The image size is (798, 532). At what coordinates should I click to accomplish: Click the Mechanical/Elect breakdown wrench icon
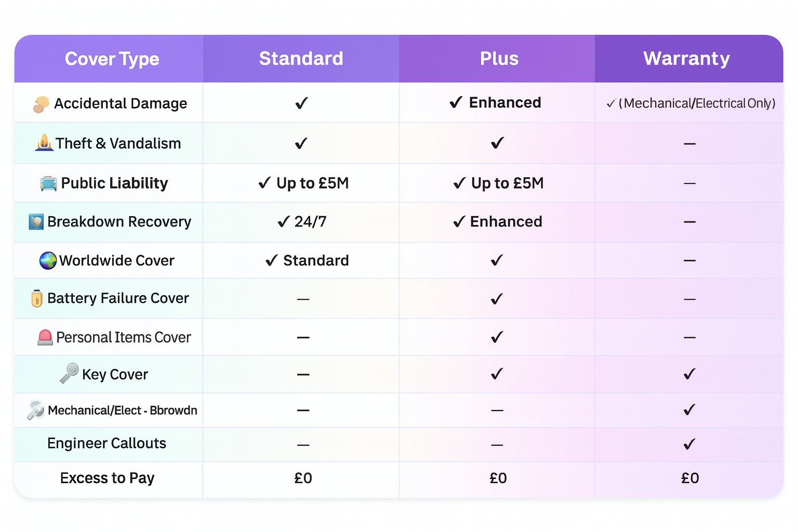click(x=36, y=410)
